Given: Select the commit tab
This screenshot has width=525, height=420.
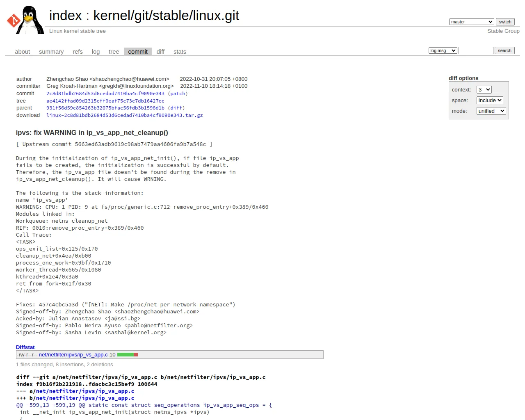Looking at the screenshot, I should 138,52.
